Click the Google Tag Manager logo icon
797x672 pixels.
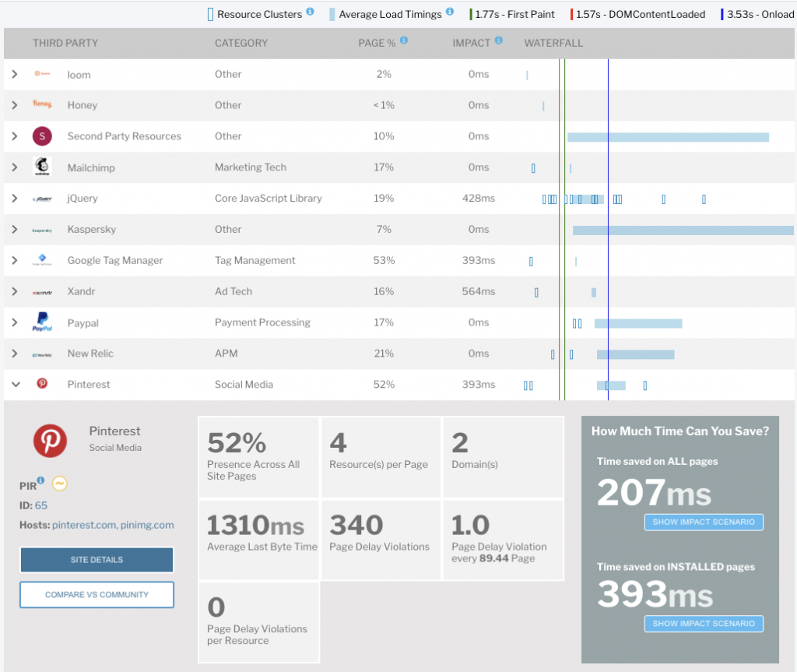(x=42, y=260)
